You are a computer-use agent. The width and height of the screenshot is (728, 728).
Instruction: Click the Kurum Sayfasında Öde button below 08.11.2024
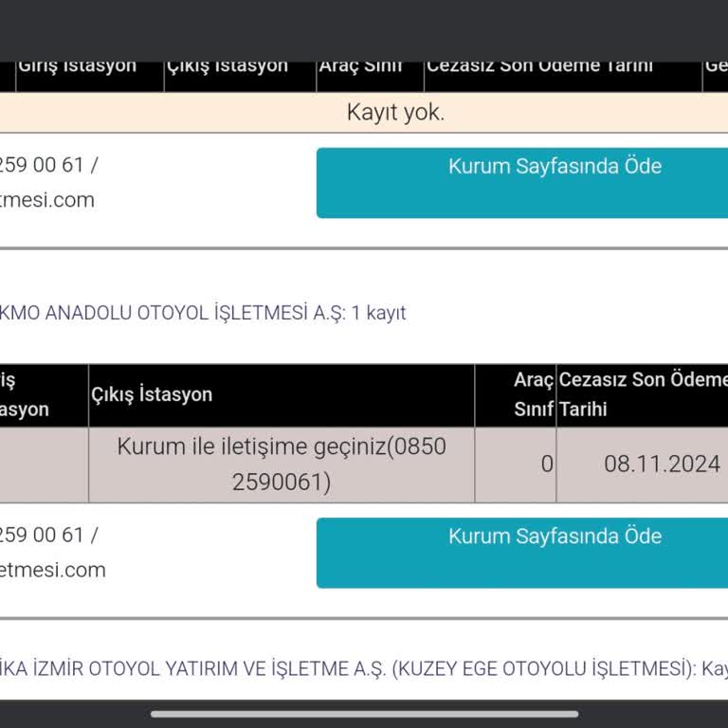[x=522, y=553]
